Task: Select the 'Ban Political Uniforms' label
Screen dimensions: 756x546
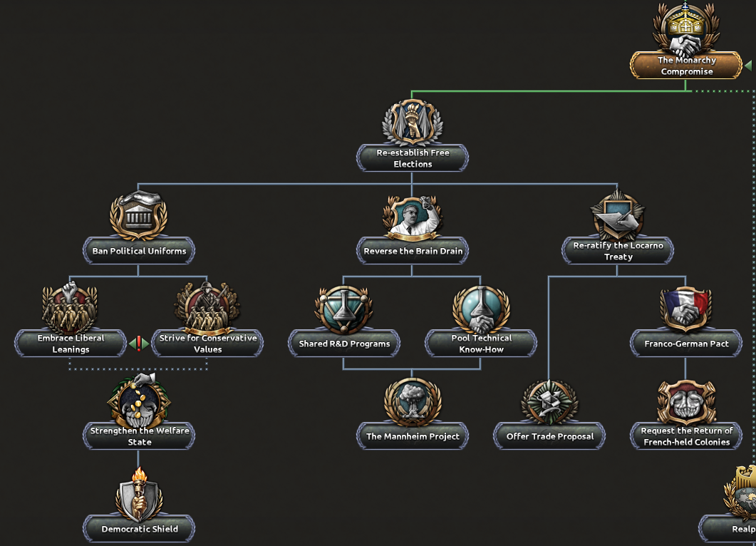Action: coord(139,251)
